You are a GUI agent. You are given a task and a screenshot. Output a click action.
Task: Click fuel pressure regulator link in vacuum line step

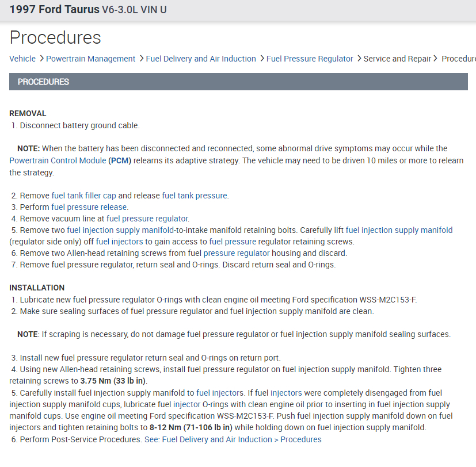147,219
